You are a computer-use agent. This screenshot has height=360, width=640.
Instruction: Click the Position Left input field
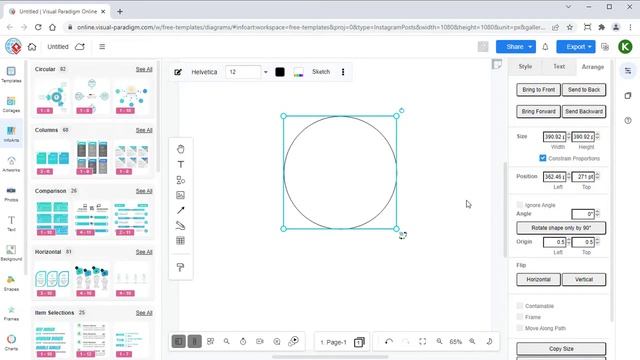click(554, 176)
